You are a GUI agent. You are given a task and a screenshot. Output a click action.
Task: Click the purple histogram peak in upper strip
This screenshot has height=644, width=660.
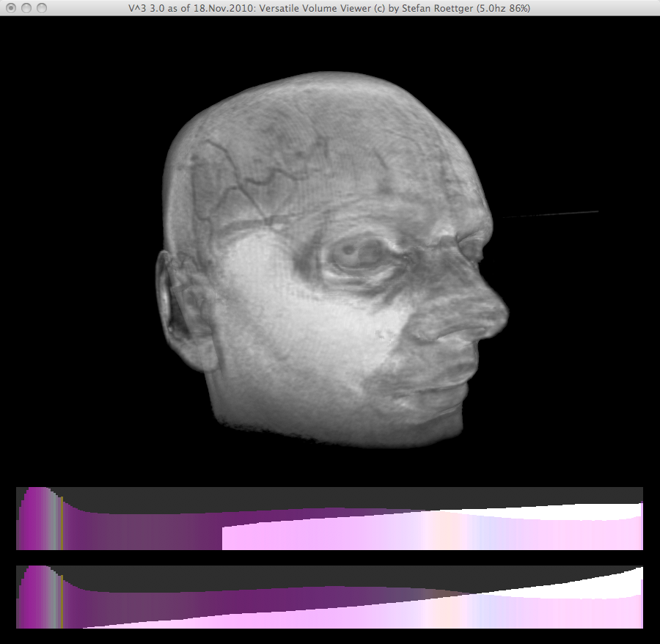tap(34, 513)
